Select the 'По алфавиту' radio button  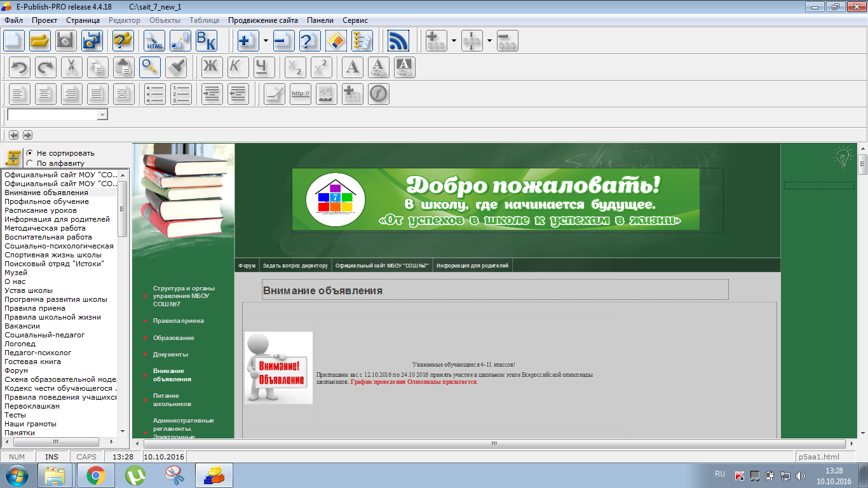click(30, 163)
